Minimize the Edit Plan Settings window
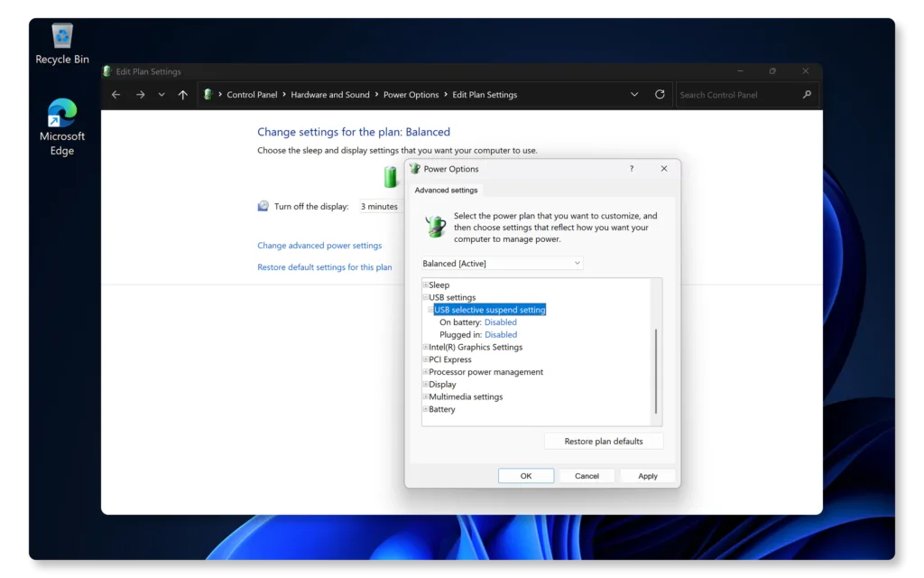This screenshot has width=924, height=578. pyautogui.click(x=740, y=70)
